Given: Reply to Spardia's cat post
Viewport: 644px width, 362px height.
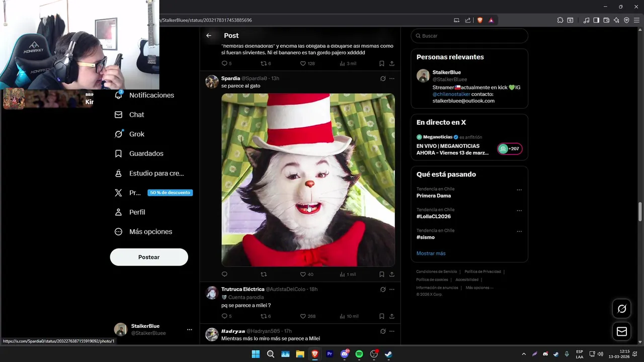Looking at the screenshot, I should [x=224, y=274].
